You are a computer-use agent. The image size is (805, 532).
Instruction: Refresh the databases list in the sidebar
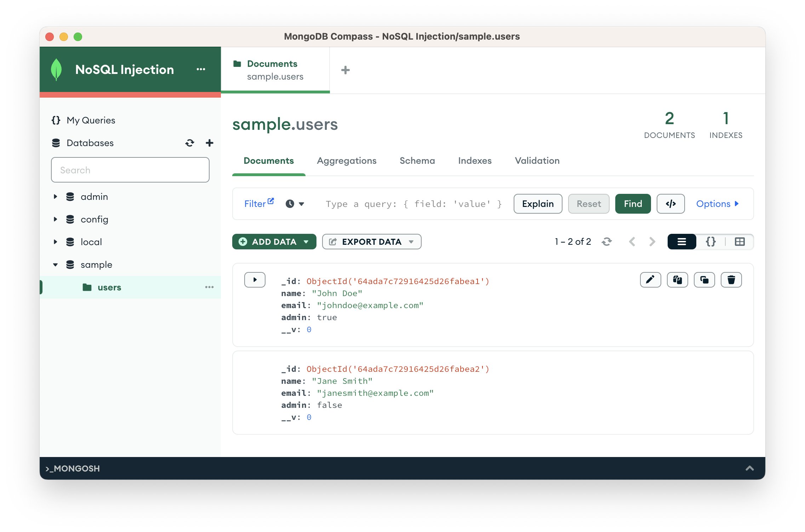tap(190, 143)
